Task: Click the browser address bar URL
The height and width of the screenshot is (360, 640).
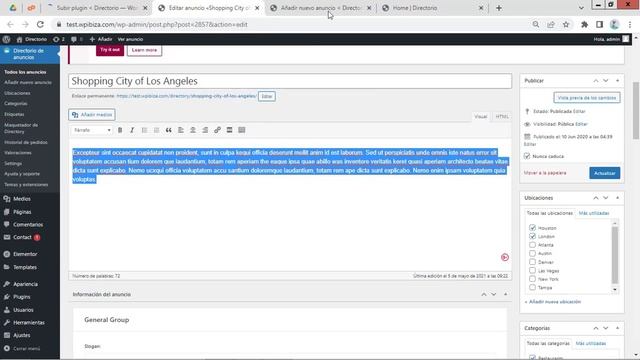Action: [157, 24]
